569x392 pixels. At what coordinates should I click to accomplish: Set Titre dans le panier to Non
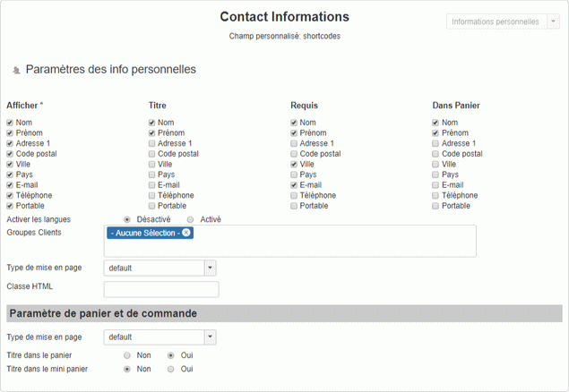coord(127,355)
